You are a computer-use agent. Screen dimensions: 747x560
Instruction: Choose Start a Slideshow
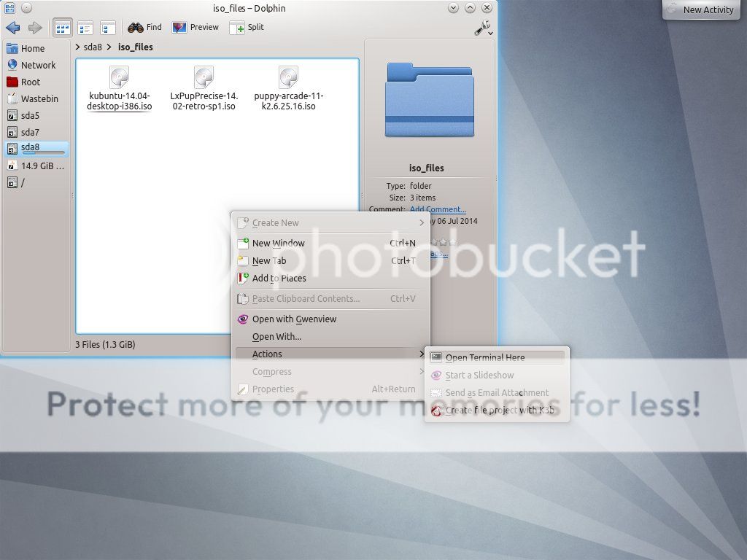point(497,376)
